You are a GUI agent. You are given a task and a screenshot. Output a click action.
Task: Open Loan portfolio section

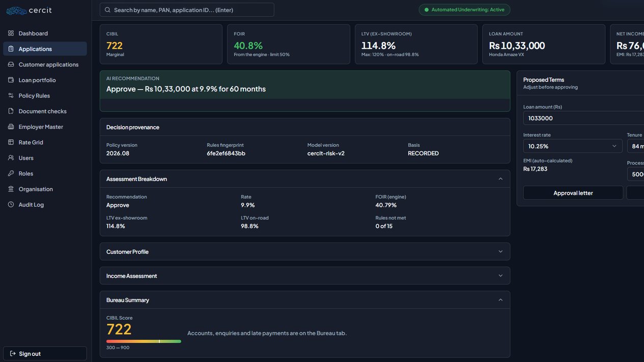[45, 80]
